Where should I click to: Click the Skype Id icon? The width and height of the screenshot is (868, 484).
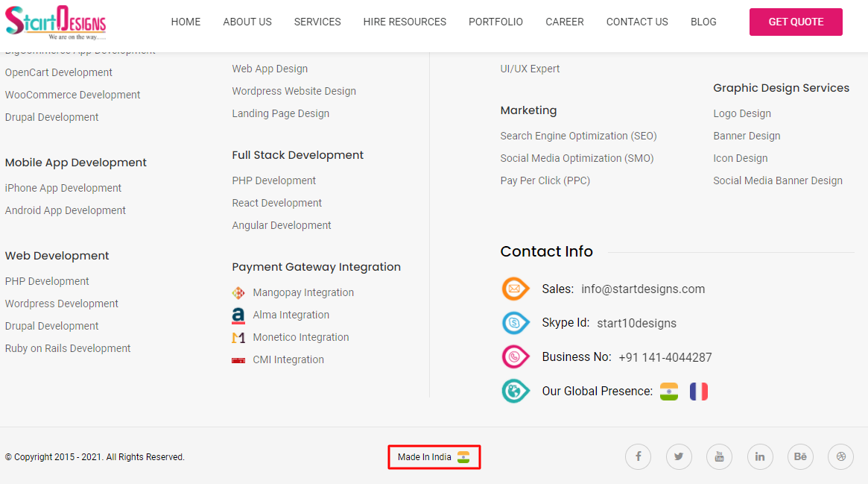(x=515, y=323)
